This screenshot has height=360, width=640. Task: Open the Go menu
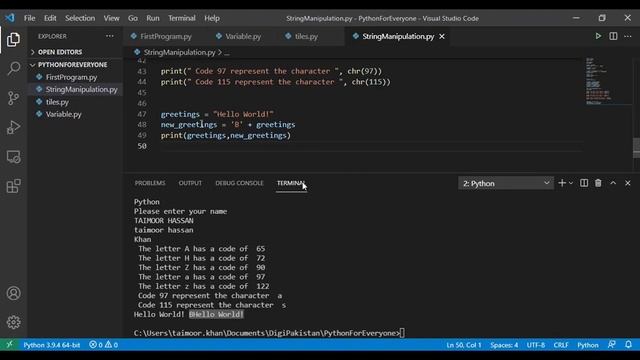[x=133, y=18]
